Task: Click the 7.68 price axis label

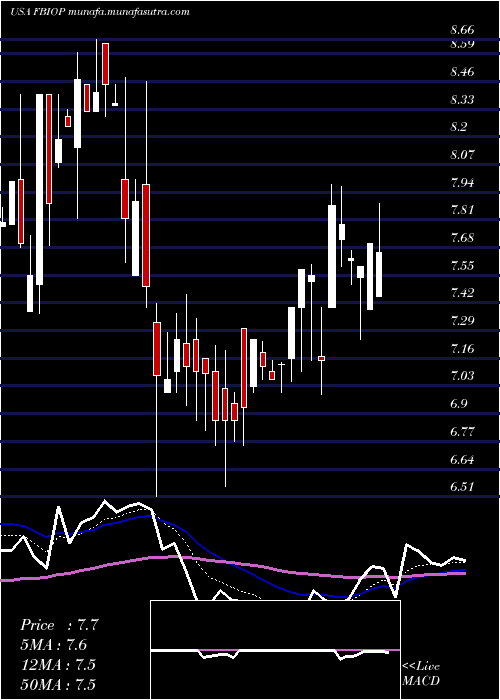Action: coord(462,238)
